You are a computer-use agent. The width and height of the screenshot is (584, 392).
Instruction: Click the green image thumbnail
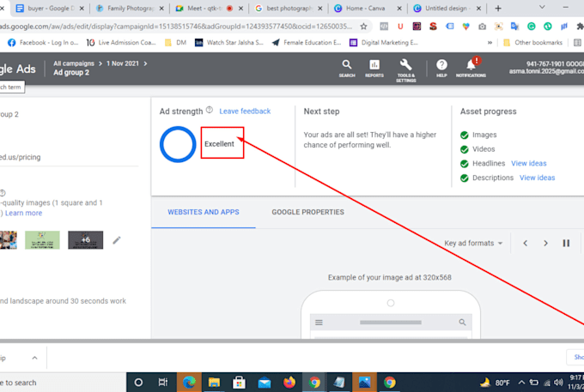(42, 240)
